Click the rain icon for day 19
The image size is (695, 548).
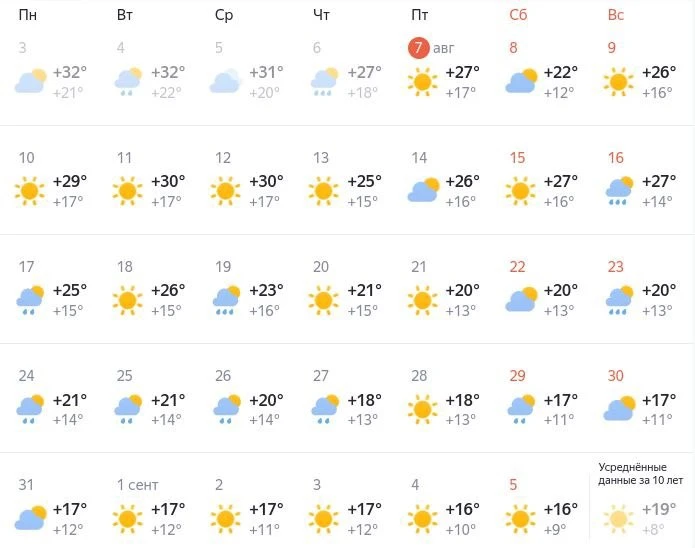tap(226, 300)
